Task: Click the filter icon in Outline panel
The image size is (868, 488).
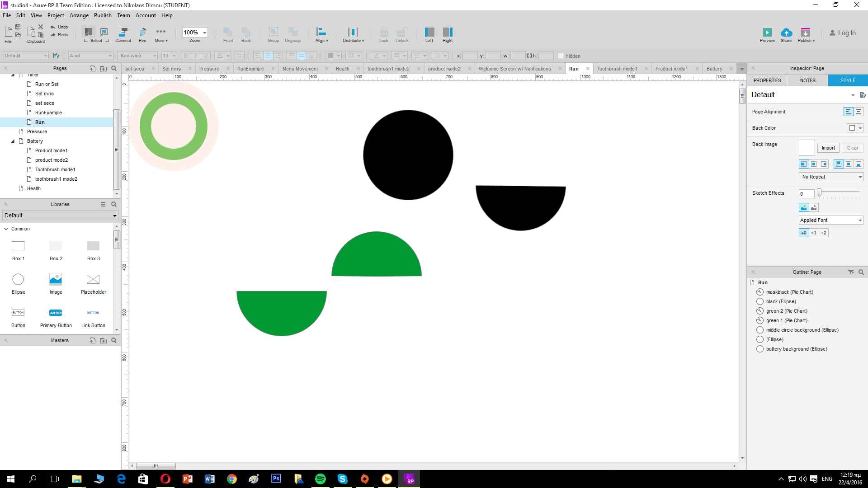Action: 851,272
